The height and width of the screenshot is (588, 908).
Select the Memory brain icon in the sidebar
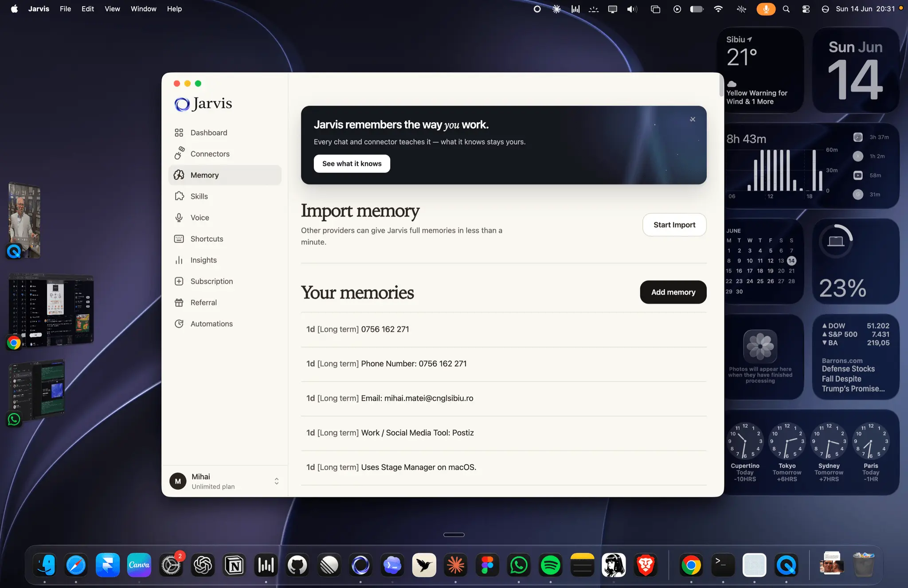coord(179,175)
